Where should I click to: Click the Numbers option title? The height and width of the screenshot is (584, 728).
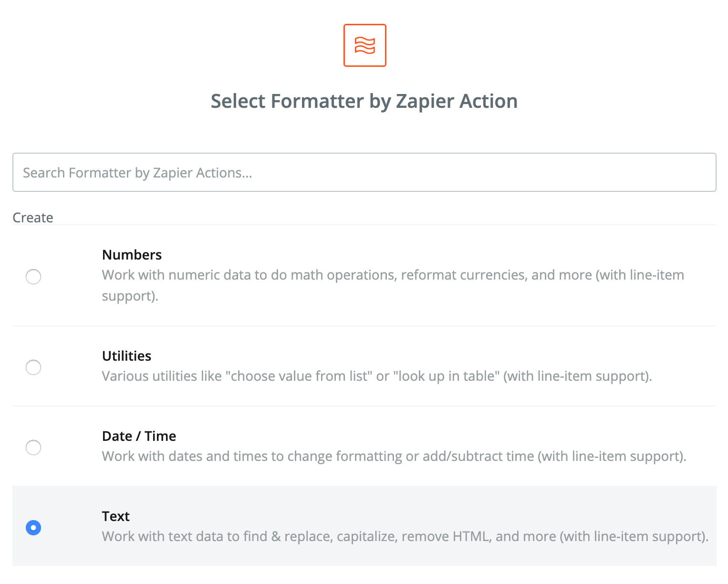[x=132, y=255]
